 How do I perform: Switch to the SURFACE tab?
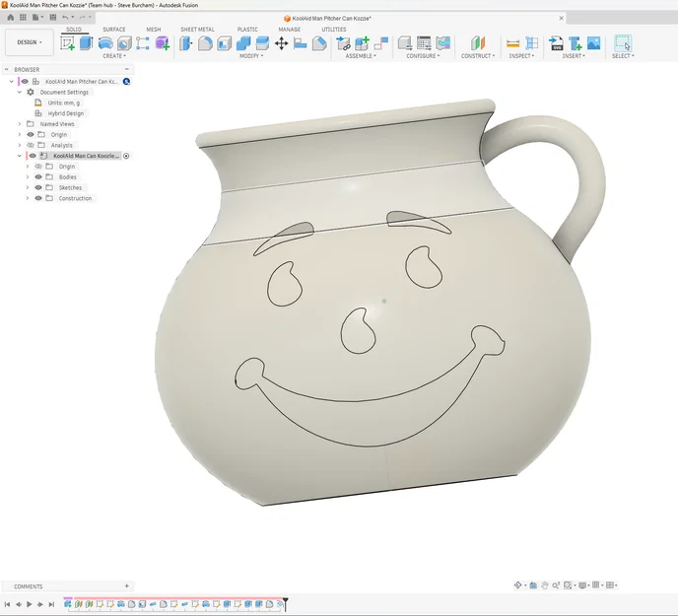coord(114,30)
